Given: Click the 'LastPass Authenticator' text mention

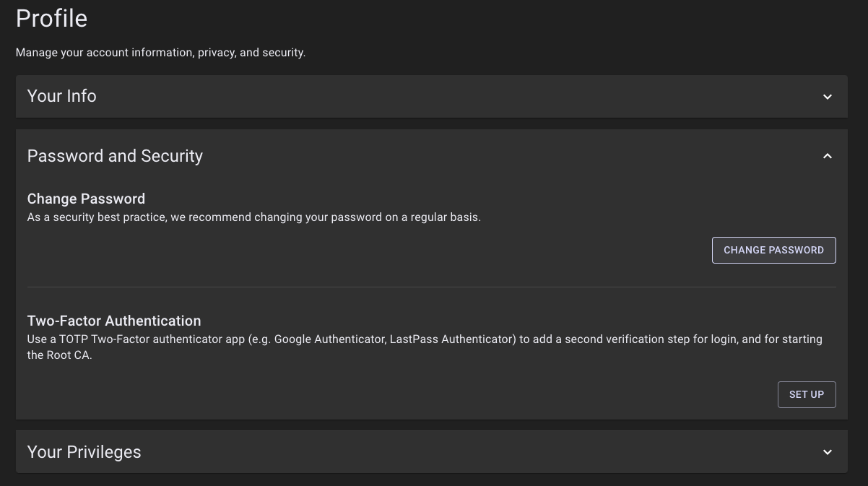Looking at the screenshot, I should (451, 339).
